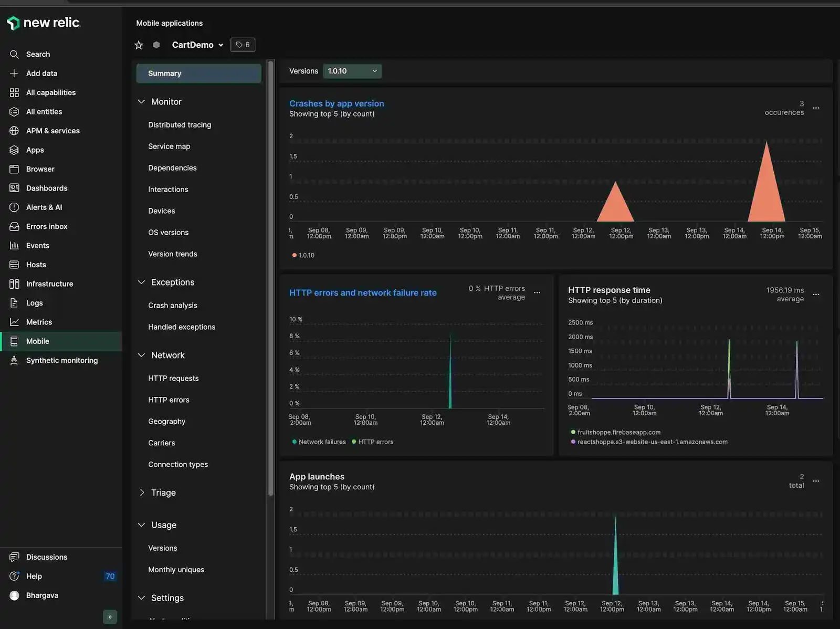The width and height of the screenshot is (840, 629).
Task: Open the Versions 1.0.10 dropdown
Action: click(352, 71)
